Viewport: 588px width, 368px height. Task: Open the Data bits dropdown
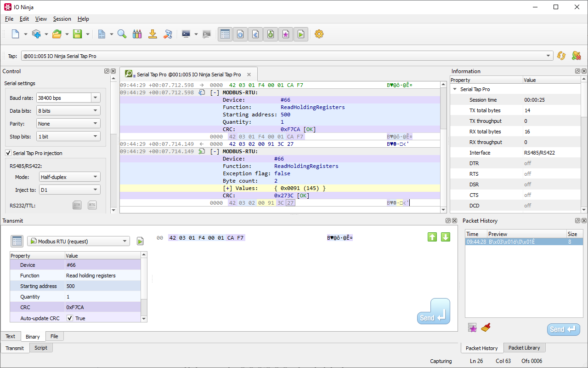click(68, 110)
